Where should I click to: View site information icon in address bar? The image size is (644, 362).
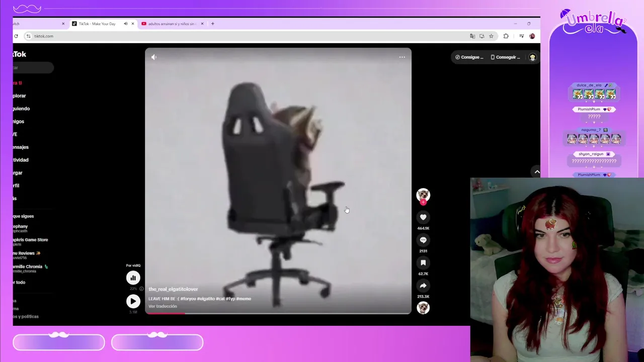(x=29, y=36)
